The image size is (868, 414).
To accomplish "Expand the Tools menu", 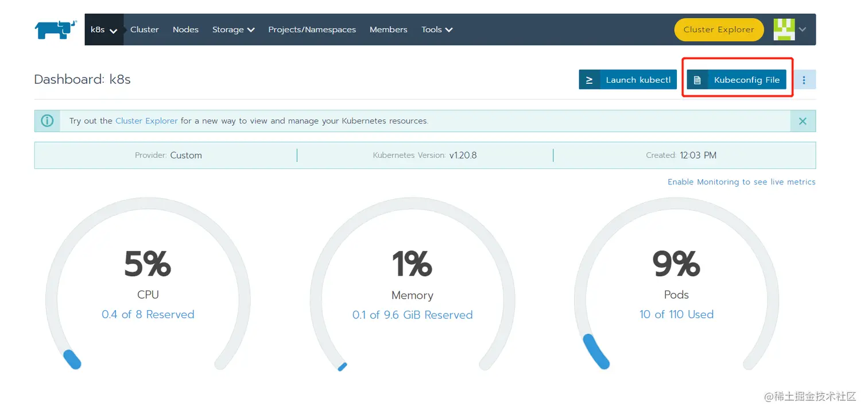I will pos(437,30).
